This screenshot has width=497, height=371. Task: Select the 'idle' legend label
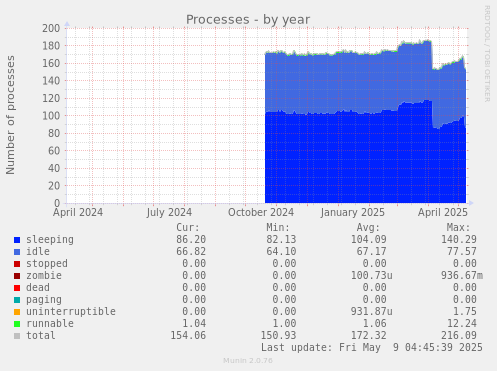coord(38,251)
